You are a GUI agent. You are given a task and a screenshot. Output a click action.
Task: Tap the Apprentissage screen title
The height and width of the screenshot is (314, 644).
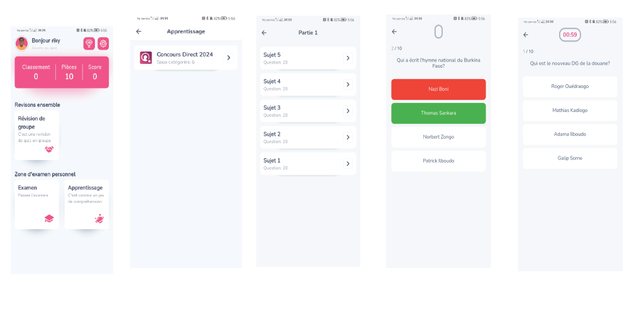186,31
